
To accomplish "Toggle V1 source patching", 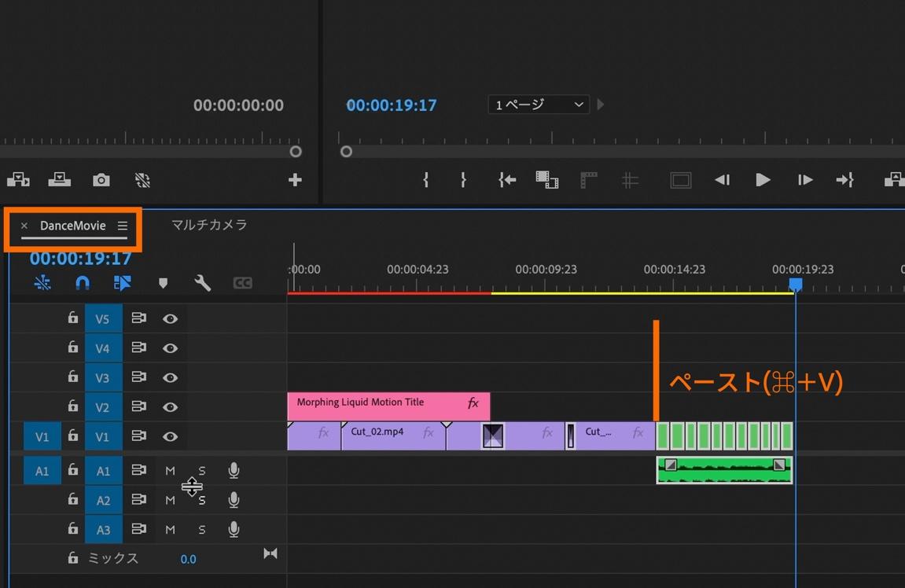I will coord(42,436).
